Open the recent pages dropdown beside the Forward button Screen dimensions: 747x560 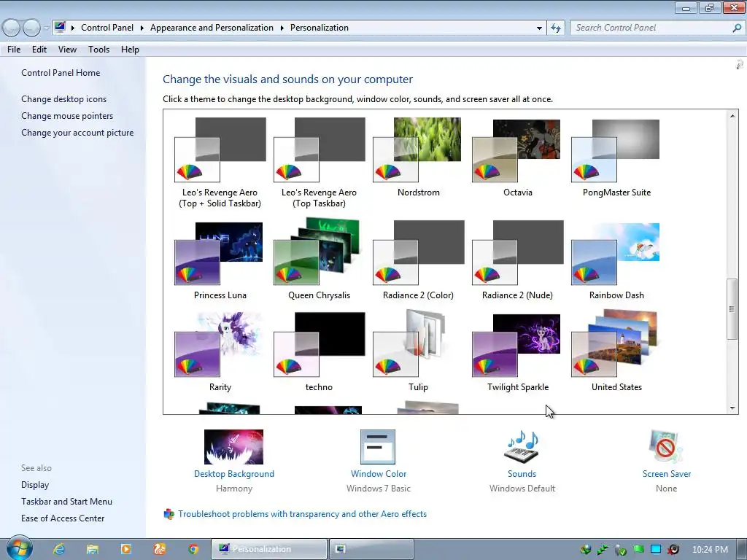tap(46, 28)
